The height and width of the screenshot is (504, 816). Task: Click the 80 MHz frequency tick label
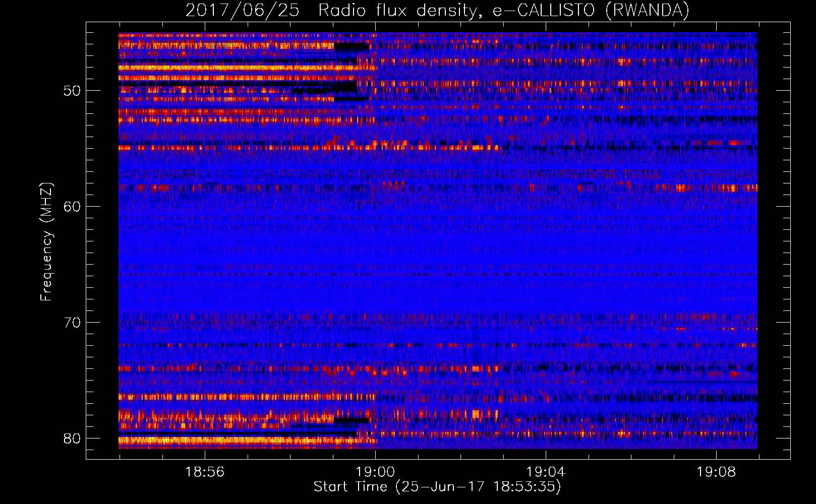72,438
